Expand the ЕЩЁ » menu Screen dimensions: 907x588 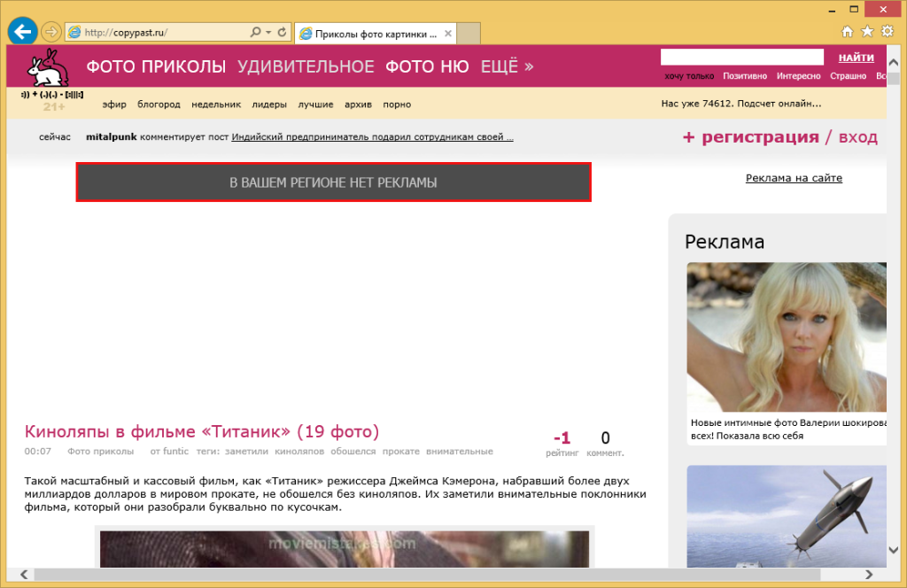click(x=507, y=66)
